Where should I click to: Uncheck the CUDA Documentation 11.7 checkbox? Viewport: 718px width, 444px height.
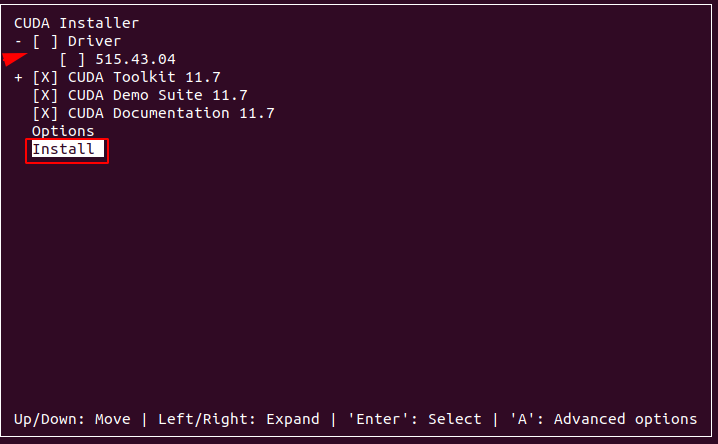tap(45, 113)
